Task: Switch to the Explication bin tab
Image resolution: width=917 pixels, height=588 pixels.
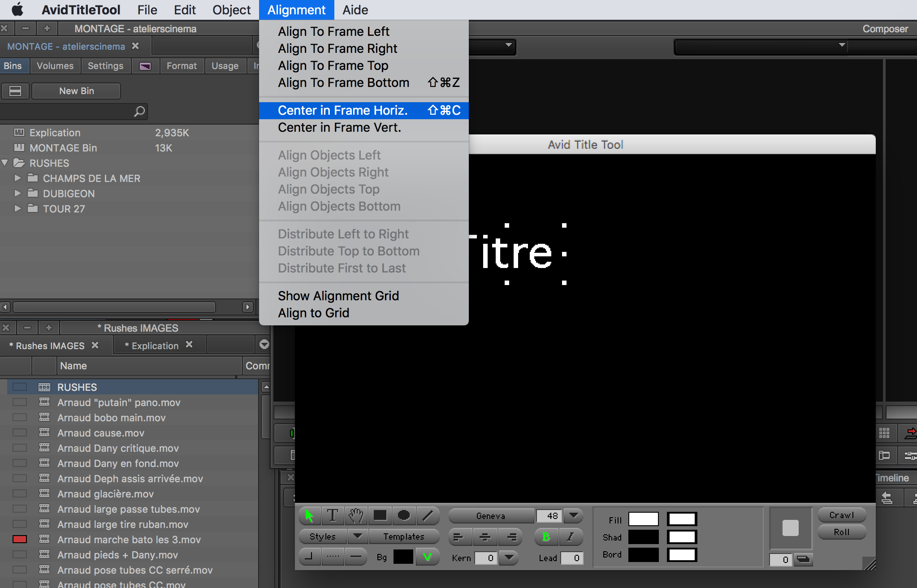Action: [x=155, y=346]
